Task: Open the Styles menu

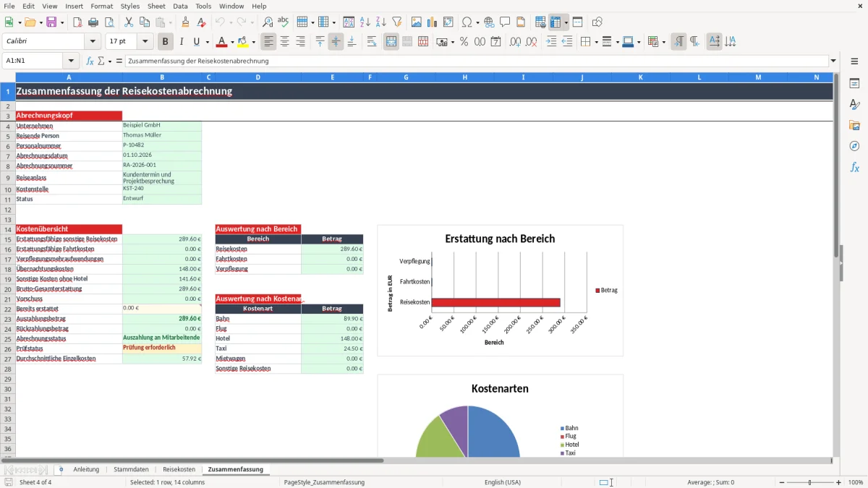Action: [130, 6]
